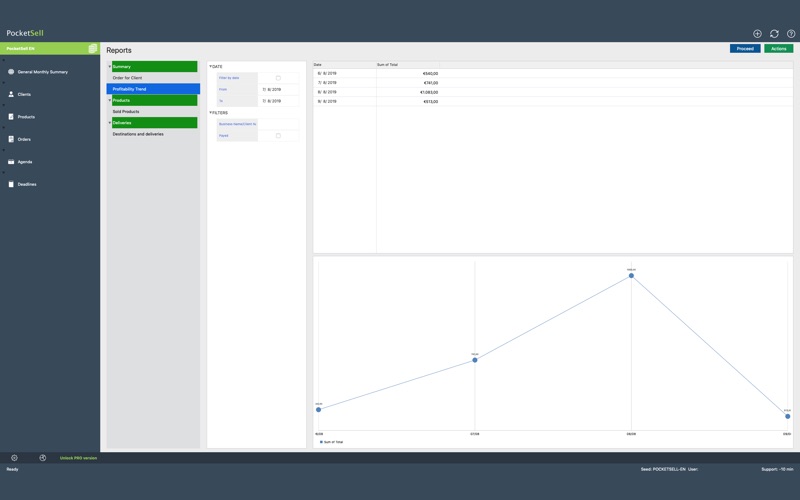The image size is (800, 500).
Task: Click the Date column header
Action: point(344,65)
